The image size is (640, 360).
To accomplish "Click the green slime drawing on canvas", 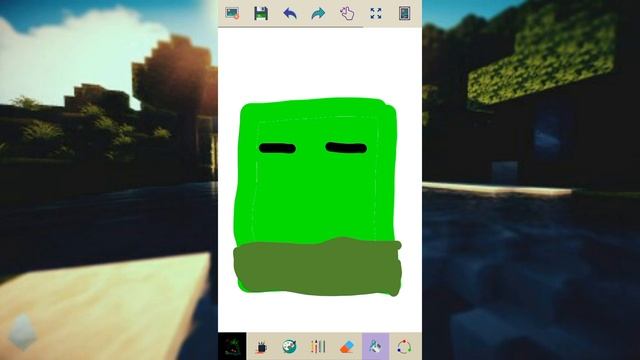I will (318, 196).
